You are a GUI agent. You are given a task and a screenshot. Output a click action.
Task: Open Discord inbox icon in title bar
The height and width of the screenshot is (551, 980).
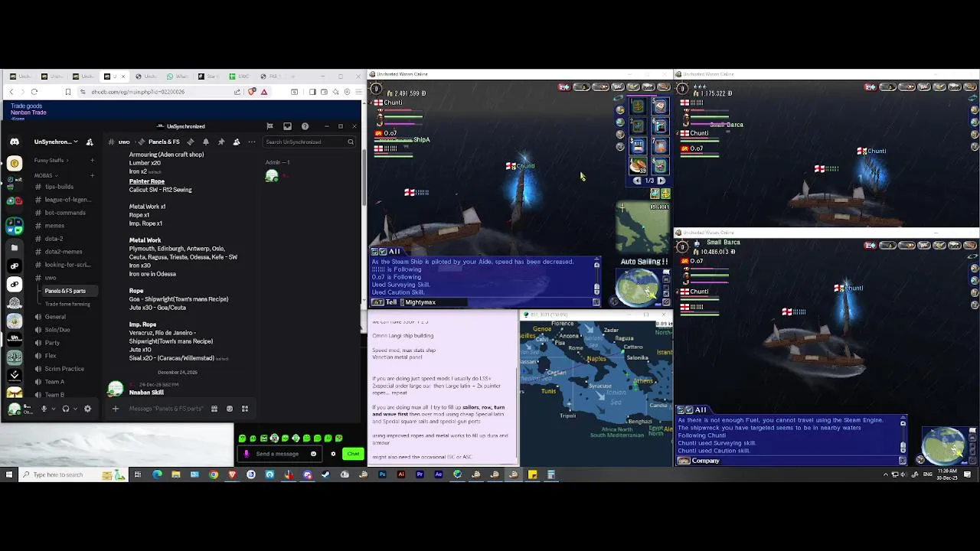click(287, 126)
